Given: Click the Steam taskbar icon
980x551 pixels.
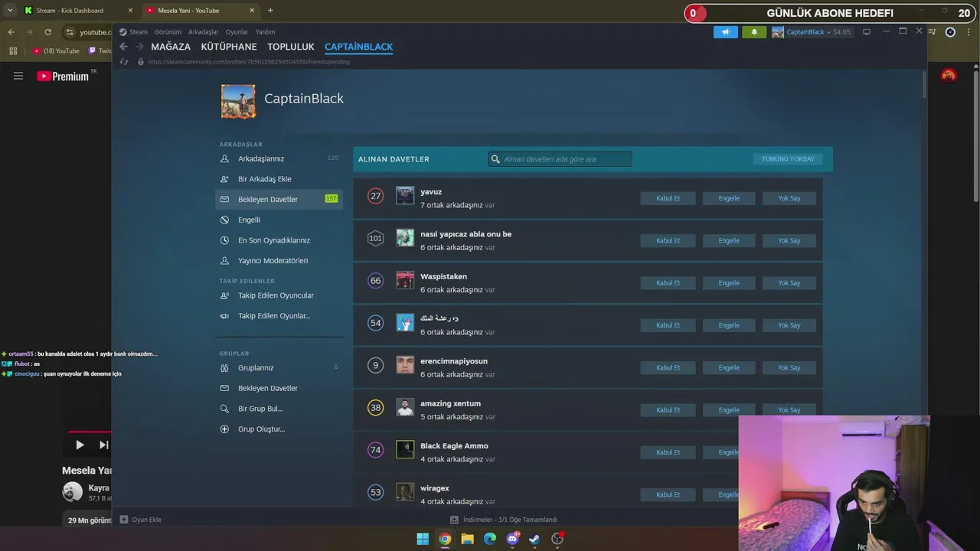Looking at the screenshot, I should point(534,539).
